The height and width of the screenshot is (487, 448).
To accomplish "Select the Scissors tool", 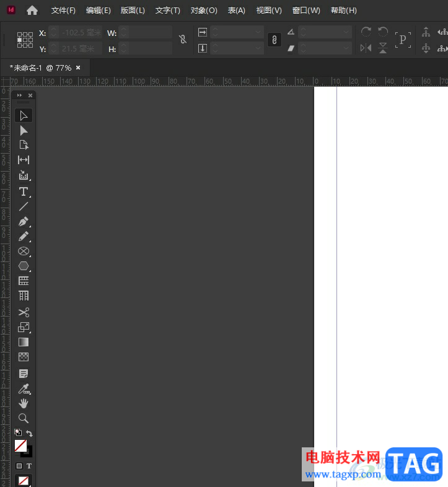I will click(24, 312).
